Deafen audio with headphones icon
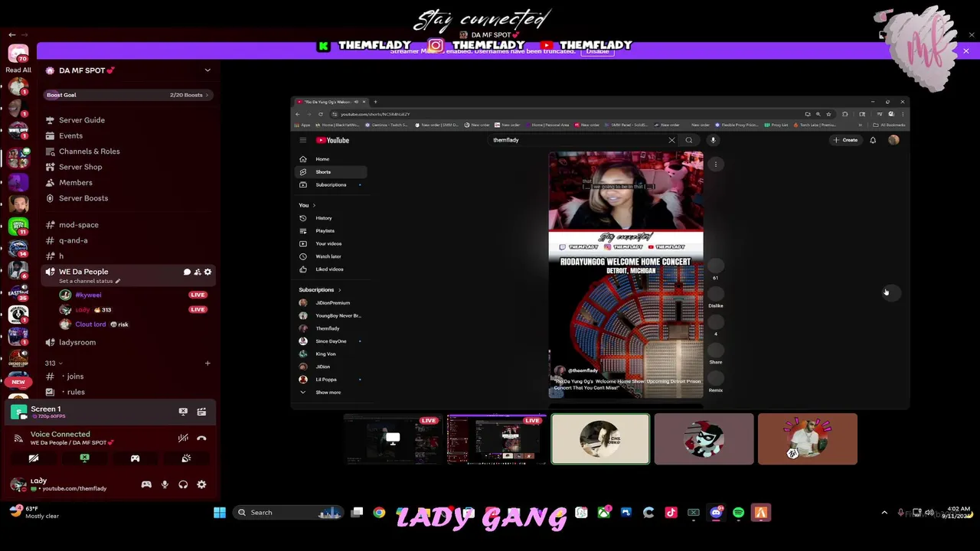This screenshot has width=980, height=551. [183, 484]
